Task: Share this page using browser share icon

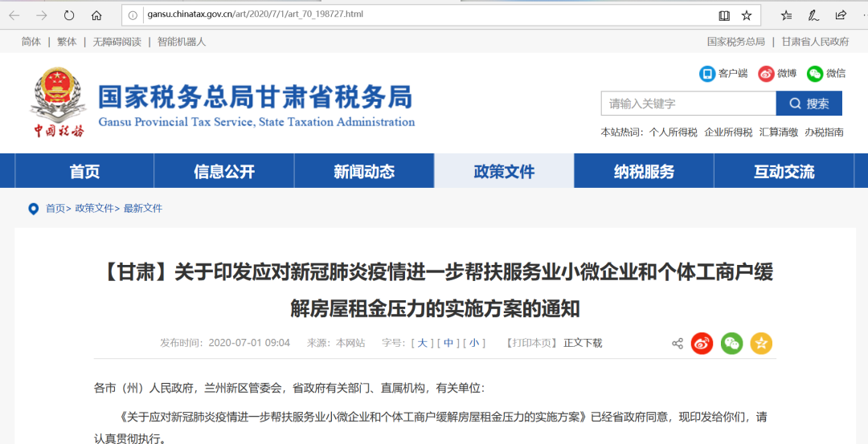Action: [x=841, y=15]
